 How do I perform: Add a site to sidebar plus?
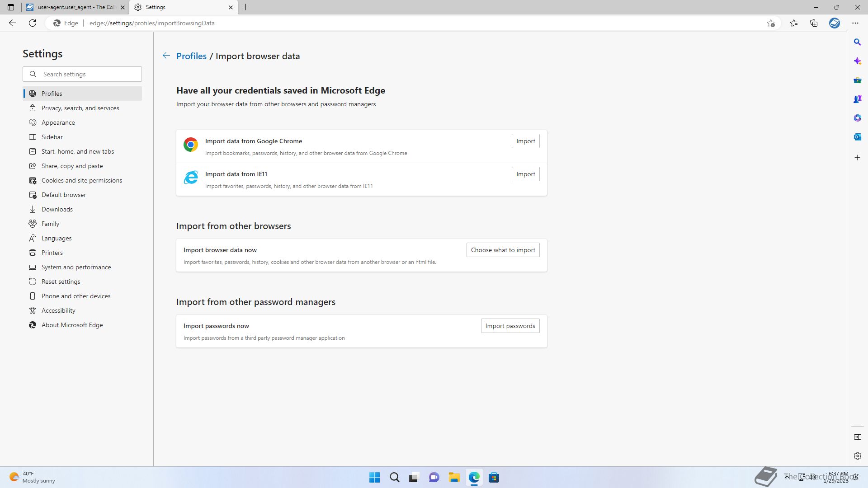click(x=857, y=158)
